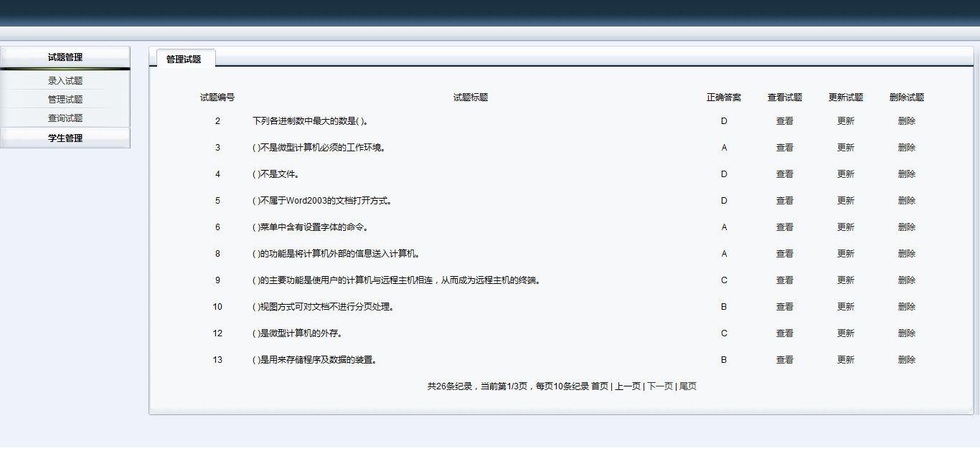The image size is (980, 451).
Task: Expand the 学生管理 section
Action: click(x=65, y=137)
